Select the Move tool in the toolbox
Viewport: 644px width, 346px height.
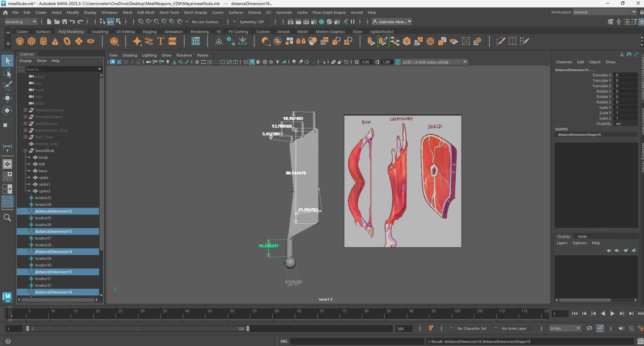coord(7,98)
